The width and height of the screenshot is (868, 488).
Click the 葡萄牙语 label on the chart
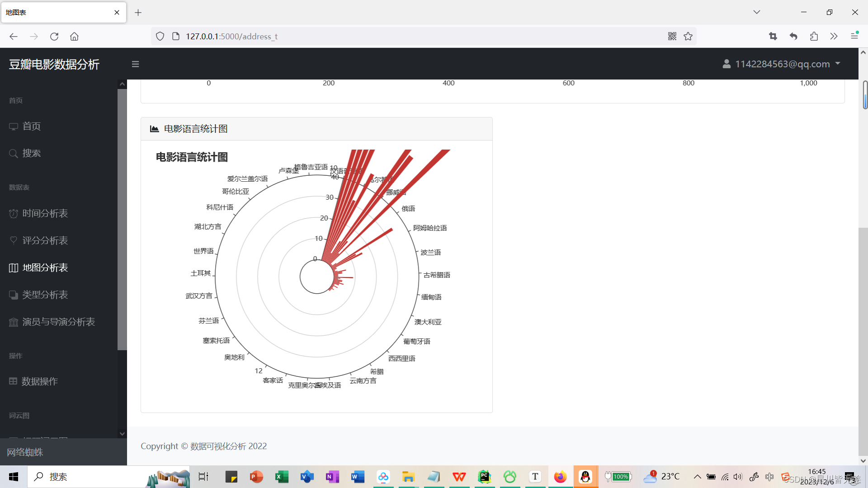[x=417, y=341]
